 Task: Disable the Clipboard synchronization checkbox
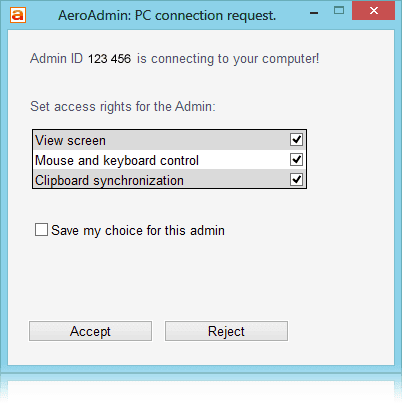click(x=296, y=179)
